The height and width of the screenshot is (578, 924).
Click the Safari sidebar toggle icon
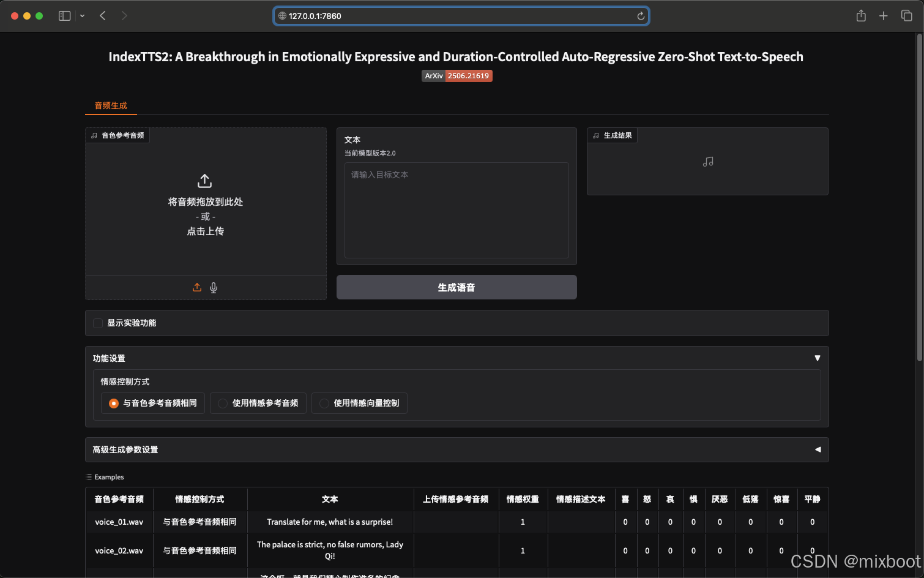pyautogui.click(x=64, y=16)
